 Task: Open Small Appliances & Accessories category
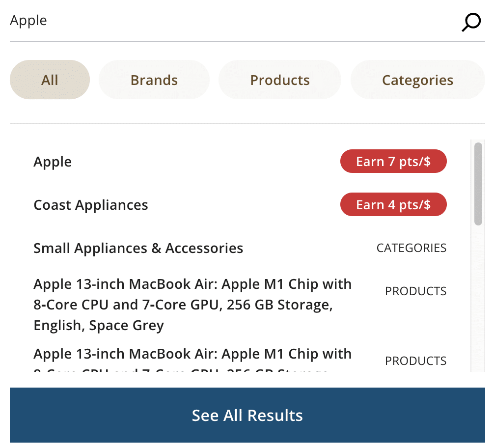(x=138, y=248)
